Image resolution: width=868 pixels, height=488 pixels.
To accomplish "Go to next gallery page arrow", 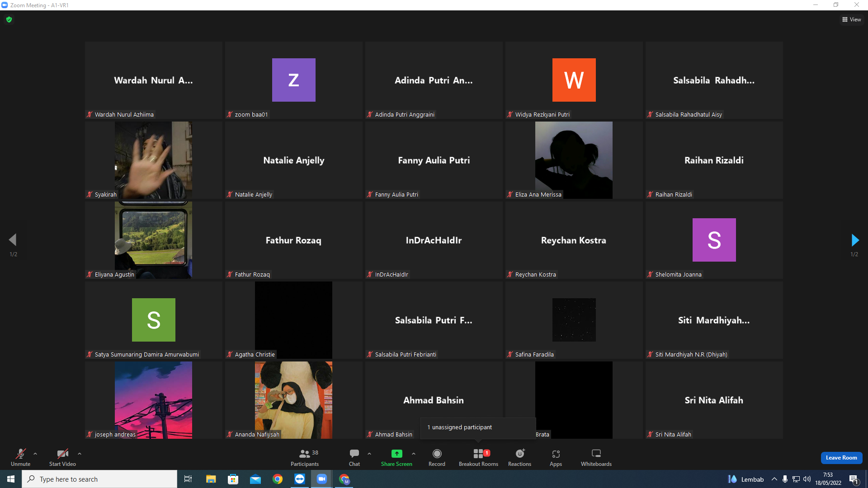I will pyautogui.click(x=854, y=240).
